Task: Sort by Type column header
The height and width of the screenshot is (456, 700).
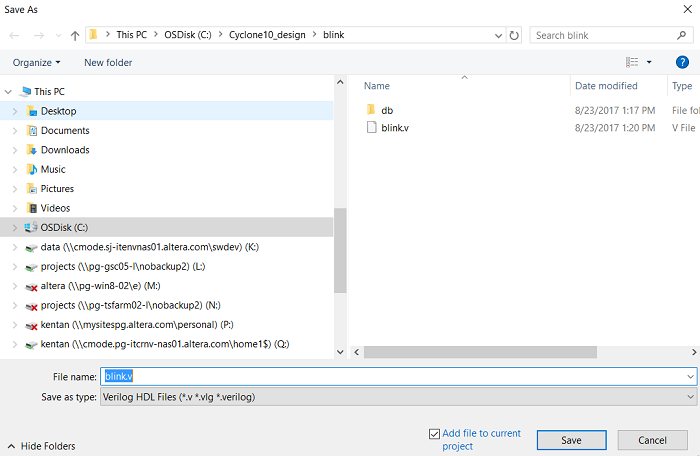Action: pyautogui.click(x=682, y=86)
